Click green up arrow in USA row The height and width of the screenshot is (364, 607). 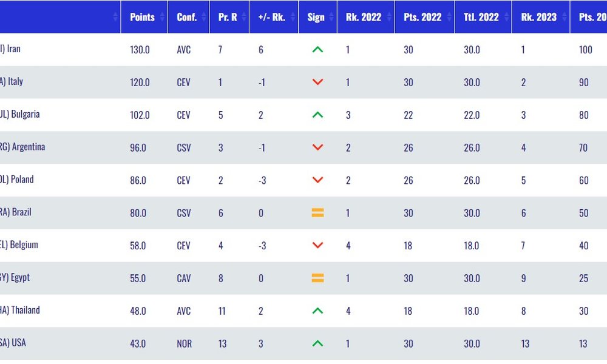[x=317, y=343]
